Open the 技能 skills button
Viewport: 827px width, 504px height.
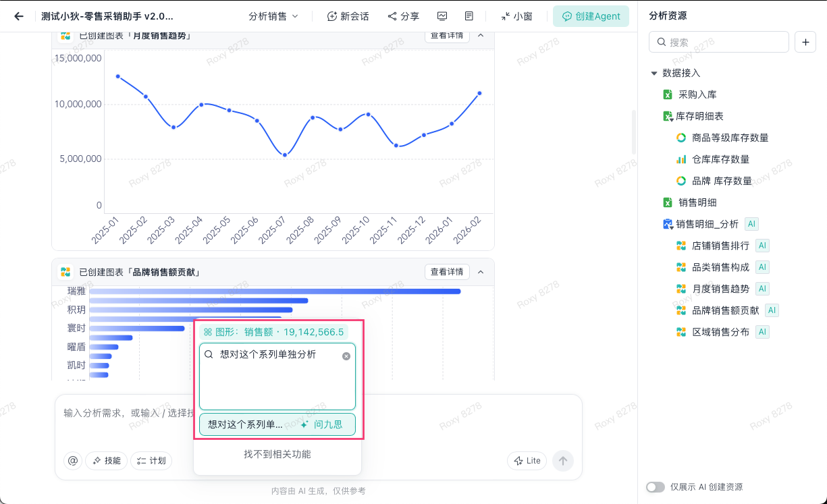(x=107, y=461)
